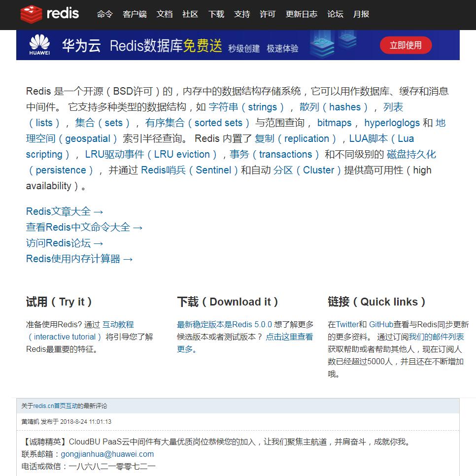Viewport: 476px width, 476px height.
Task: Follow the 散列（hashes）link
Action: [x=334, y=107]
